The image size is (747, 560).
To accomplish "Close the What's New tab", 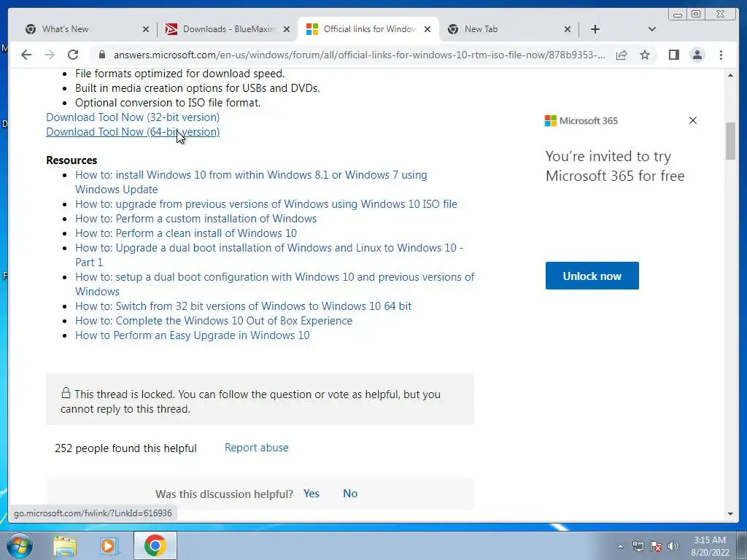I will point(146,29).
